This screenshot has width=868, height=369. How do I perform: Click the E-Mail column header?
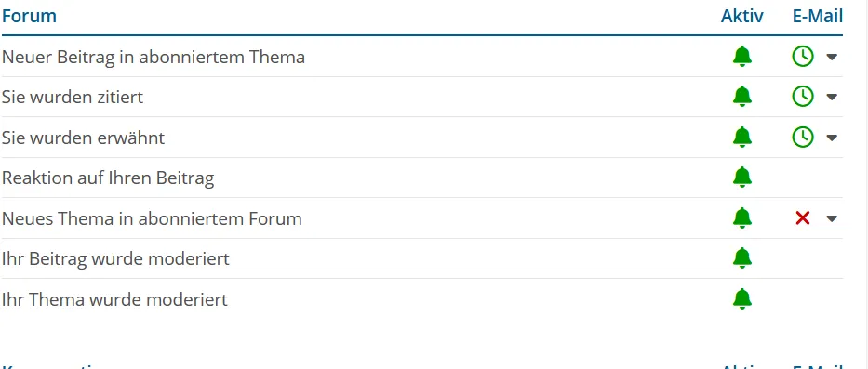click(x=818, y=16)
